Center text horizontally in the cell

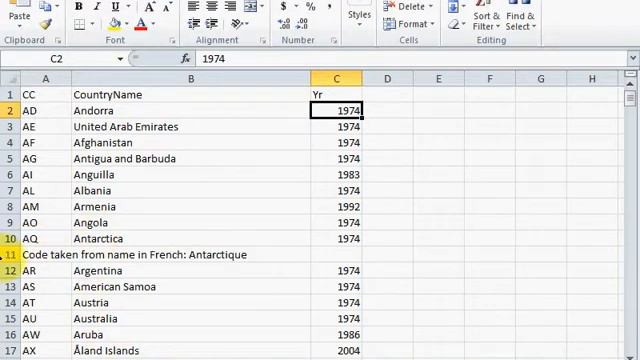click(212, 6)
